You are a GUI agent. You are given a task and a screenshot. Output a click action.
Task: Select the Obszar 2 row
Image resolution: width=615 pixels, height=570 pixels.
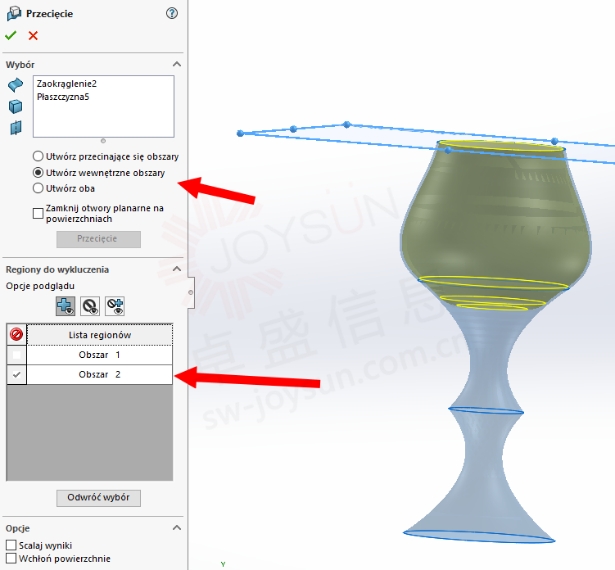point(100,375)
